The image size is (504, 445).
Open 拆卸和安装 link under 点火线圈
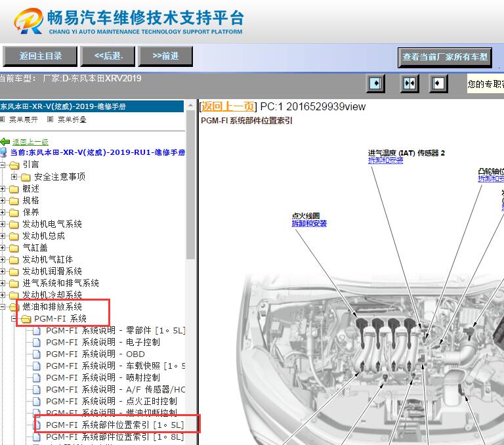click(x=309, y=223)
